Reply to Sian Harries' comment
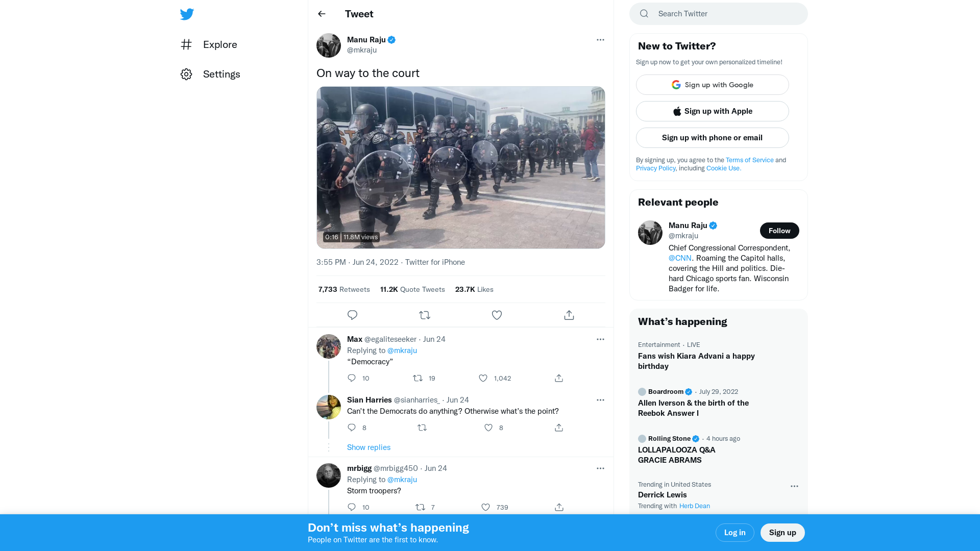The height and width of the screenshot is (551, 980). 352,428
